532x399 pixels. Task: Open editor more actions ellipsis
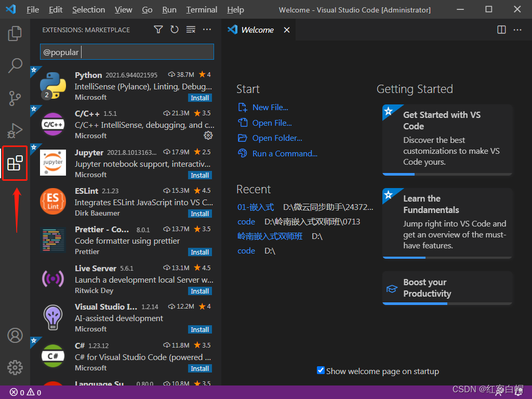tap(517, 30)
